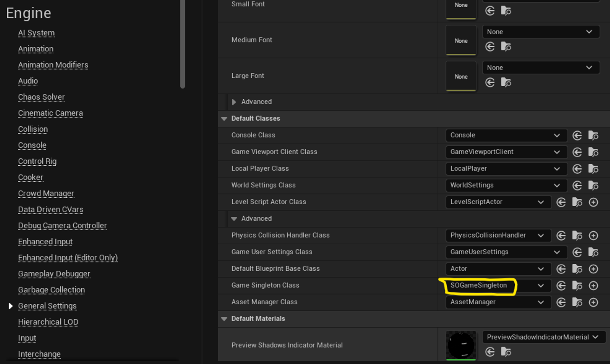Browse to Asset Manager Class in content browser
The height and width of the screenshot is (364, 610).
click(x=577, y=302)
